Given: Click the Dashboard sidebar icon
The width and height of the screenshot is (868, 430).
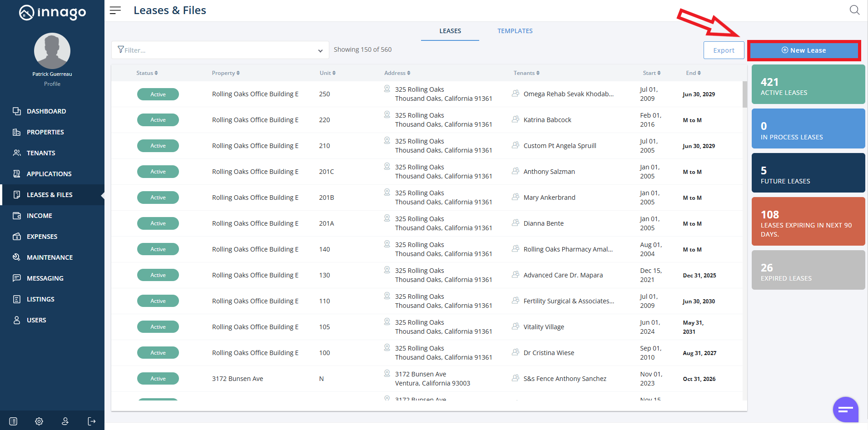Looking at the screenshot, I should pos(17,111).
